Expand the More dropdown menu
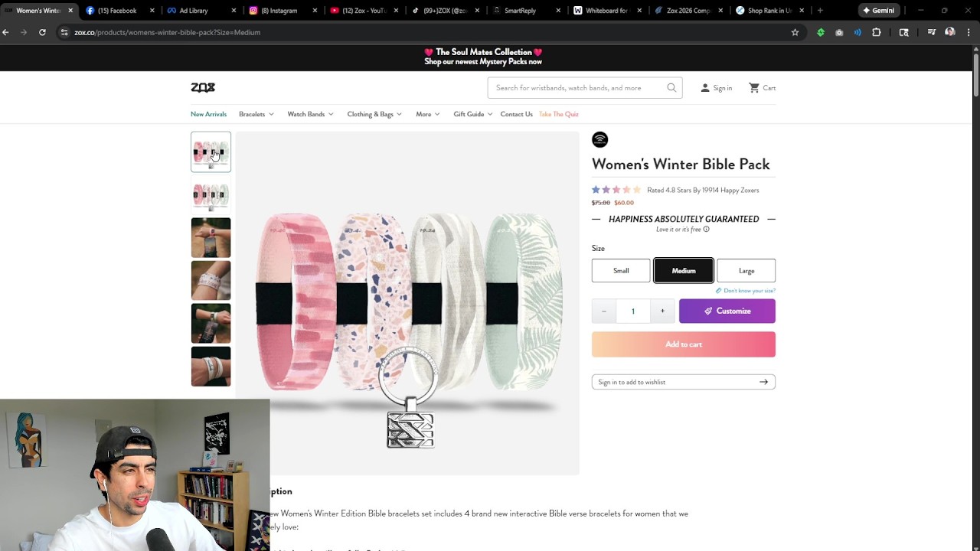The height and width of the screenshot is (551, 980). point(428,114)
